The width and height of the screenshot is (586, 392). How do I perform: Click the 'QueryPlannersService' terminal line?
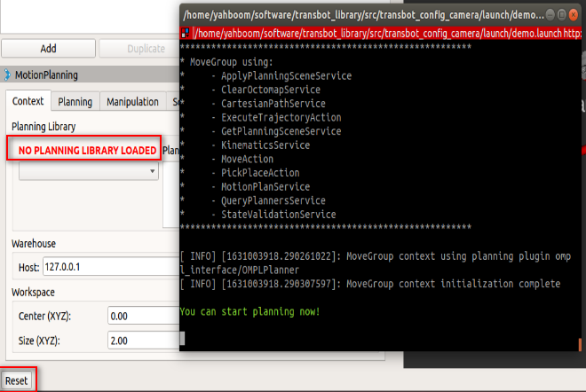pos(273,200)
